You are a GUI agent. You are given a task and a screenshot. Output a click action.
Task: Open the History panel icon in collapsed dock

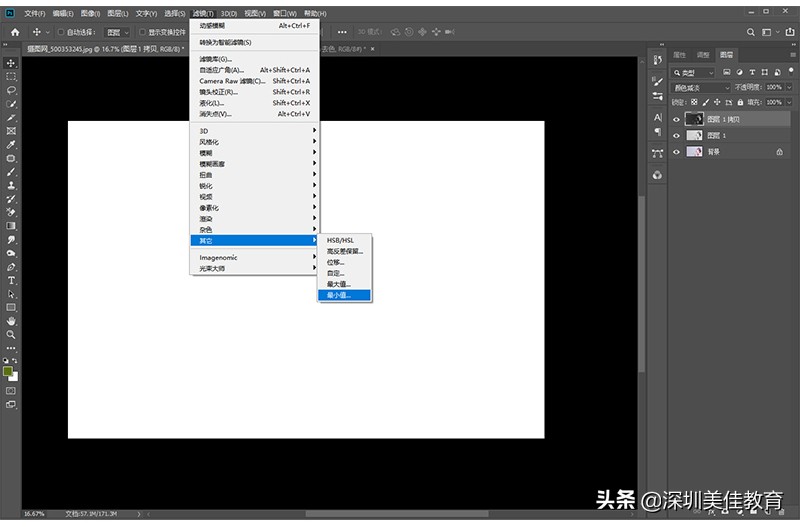[657, 60]
